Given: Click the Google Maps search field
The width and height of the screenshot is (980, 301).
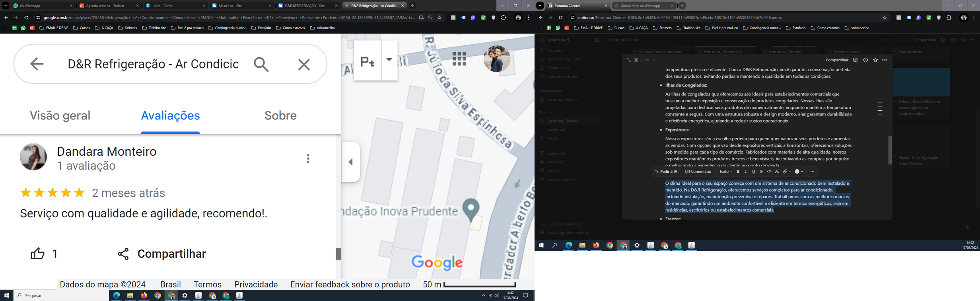Looking at the screenshot, I should coord(153,64).
